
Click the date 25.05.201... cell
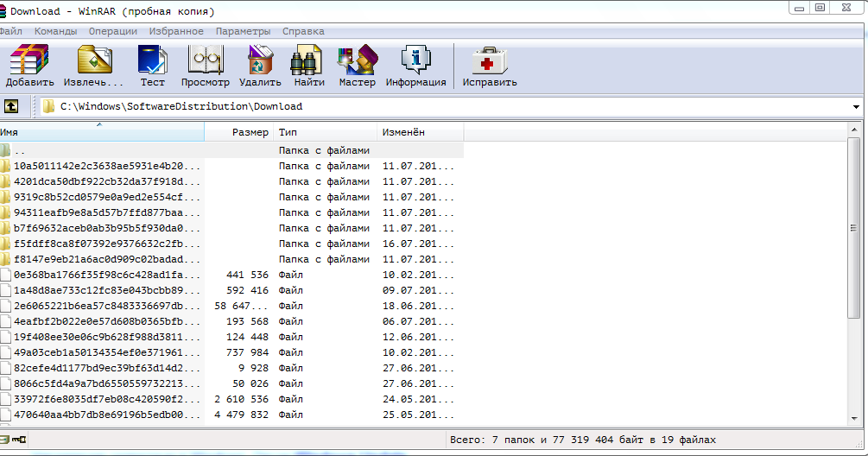coord(418,415)
